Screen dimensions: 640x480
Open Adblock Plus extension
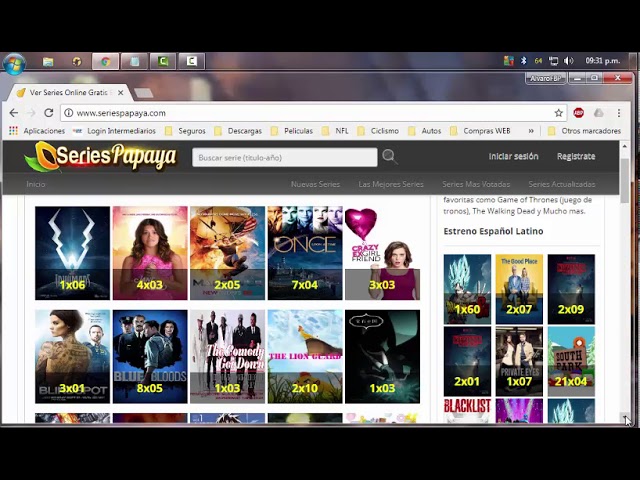pos(578,113)
